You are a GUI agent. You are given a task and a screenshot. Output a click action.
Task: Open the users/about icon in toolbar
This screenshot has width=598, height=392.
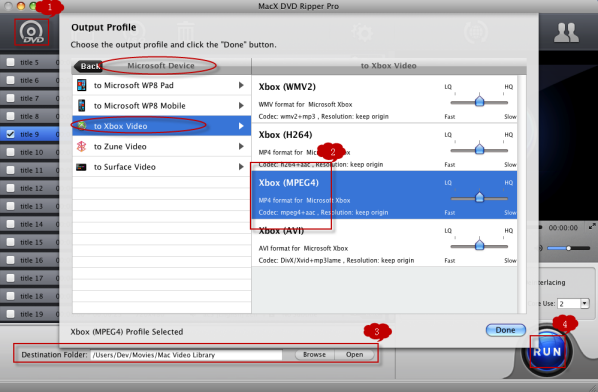[566, 32]
